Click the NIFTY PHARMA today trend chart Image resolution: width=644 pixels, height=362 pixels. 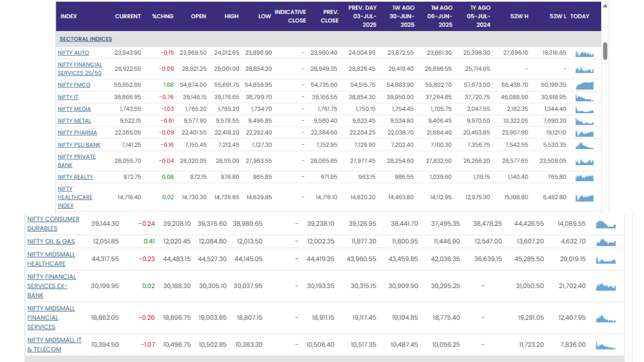coord(584,133)
